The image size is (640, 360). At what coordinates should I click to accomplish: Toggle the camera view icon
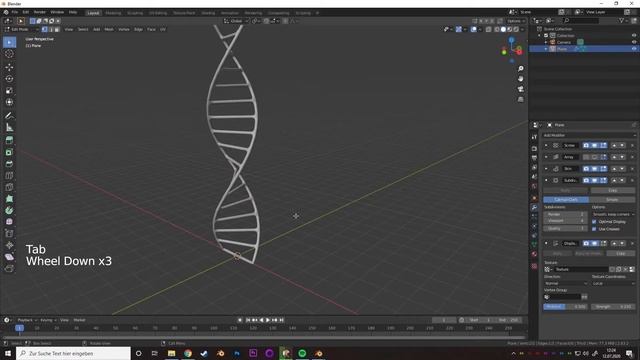(520, 89)
